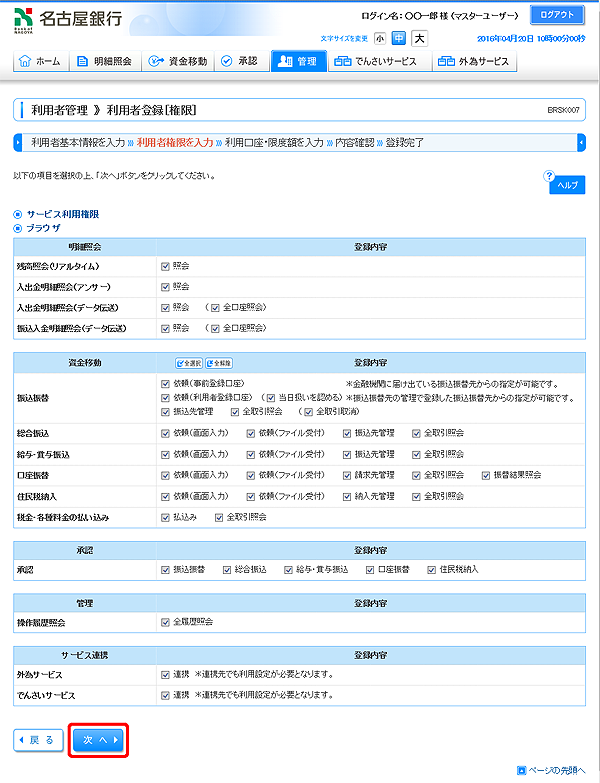Image resolution: width=600 pixels, height=783 pixels.
Task: Click 全選択 in 資金移動 header
Action: [x=189, y=363]
